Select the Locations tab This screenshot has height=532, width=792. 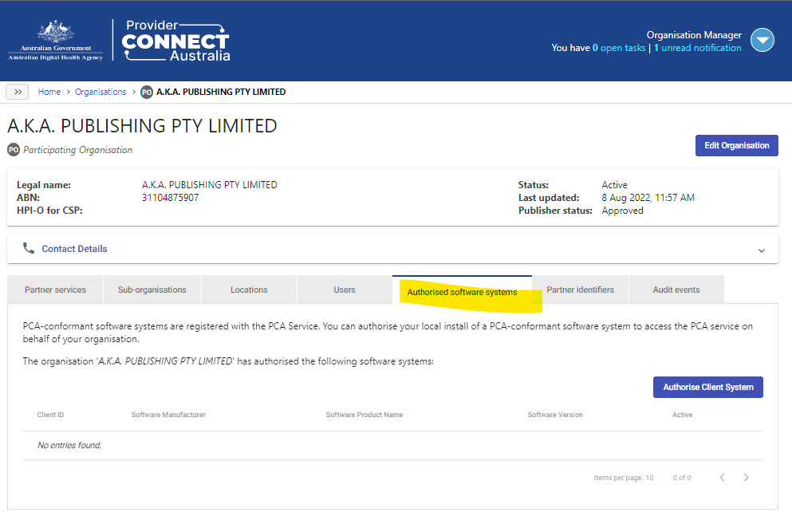coord(248,290)
